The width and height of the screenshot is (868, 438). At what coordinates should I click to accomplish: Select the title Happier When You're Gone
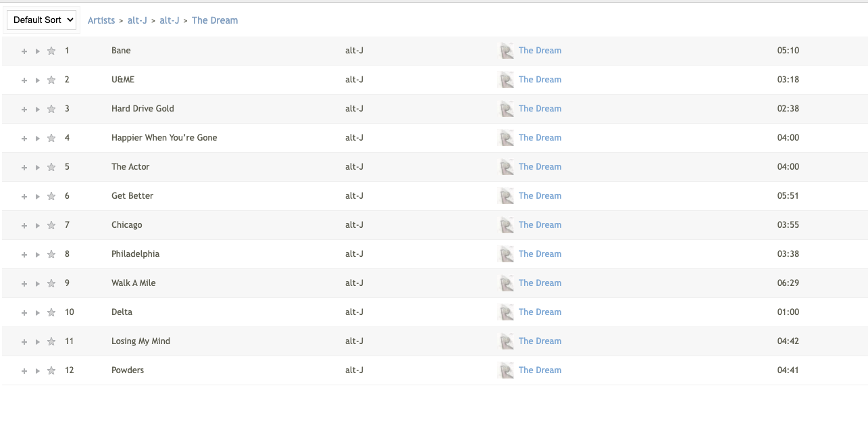pyautogui.click(x=164, y=138)
